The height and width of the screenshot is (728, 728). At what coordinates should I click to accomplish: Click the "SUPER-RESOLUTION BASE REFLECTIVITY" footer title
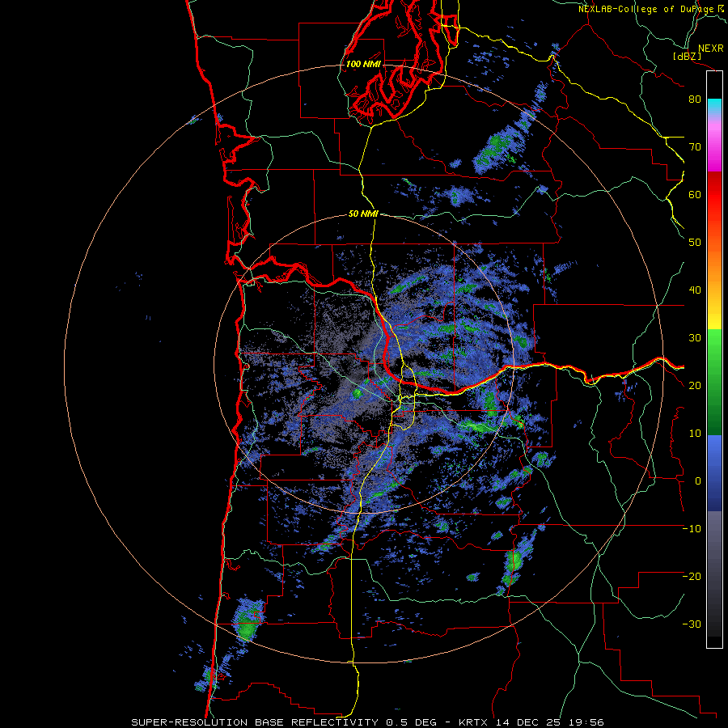(255, 722)
